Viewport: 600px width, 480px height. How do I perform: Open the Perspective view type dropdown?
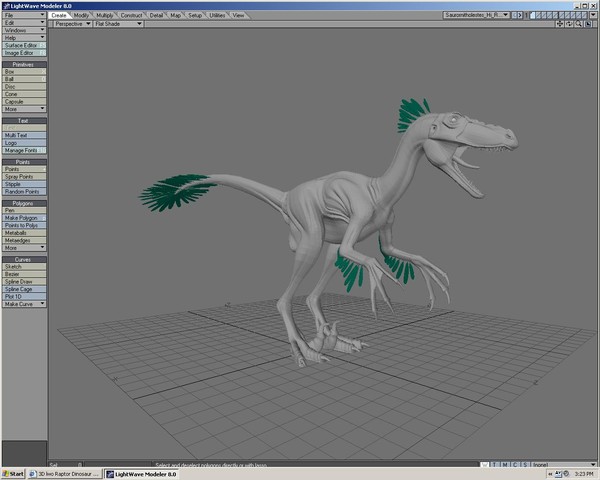[x=72, y=24]
